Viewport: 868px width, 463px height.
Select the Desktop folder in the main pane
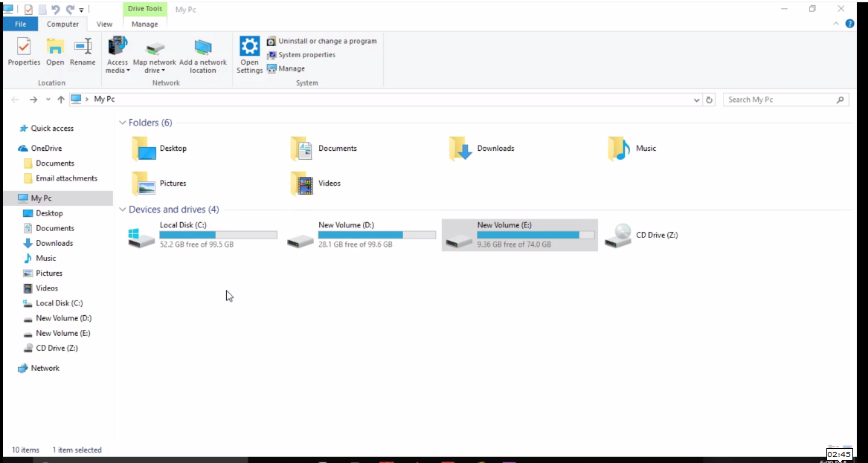[160, 148]
